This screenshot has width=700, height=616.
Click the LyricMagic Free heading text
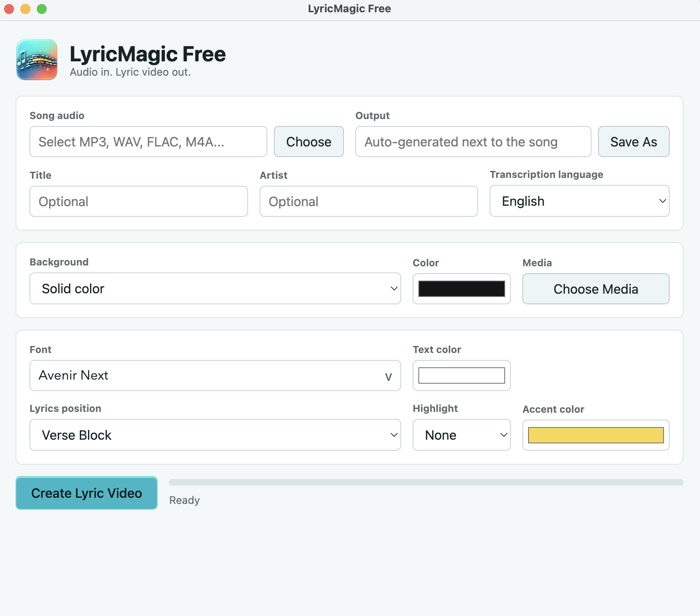(x=148, y=54)
